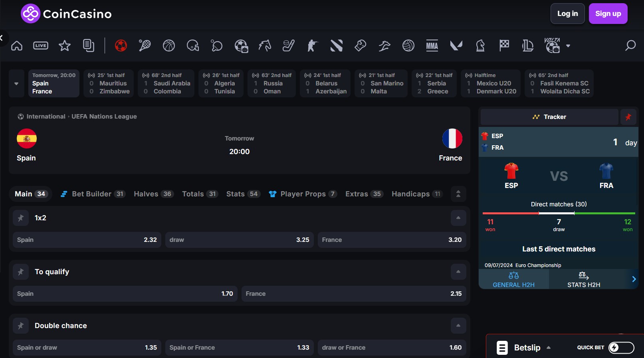Image resolution: width=644 pixels, height=358 pixels.
Task: Select the Table tennis paddle icon
Action: pos(216,45)
